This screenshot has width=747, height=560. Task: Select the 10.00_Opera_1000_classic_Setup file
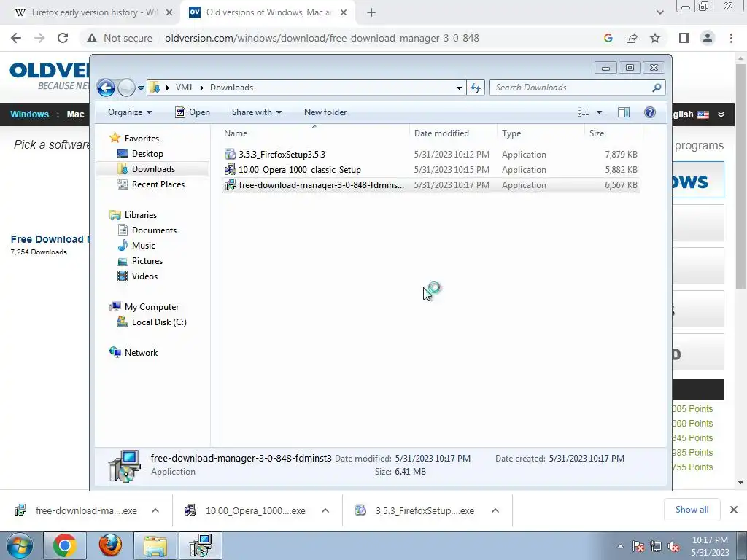pos(430,169)
